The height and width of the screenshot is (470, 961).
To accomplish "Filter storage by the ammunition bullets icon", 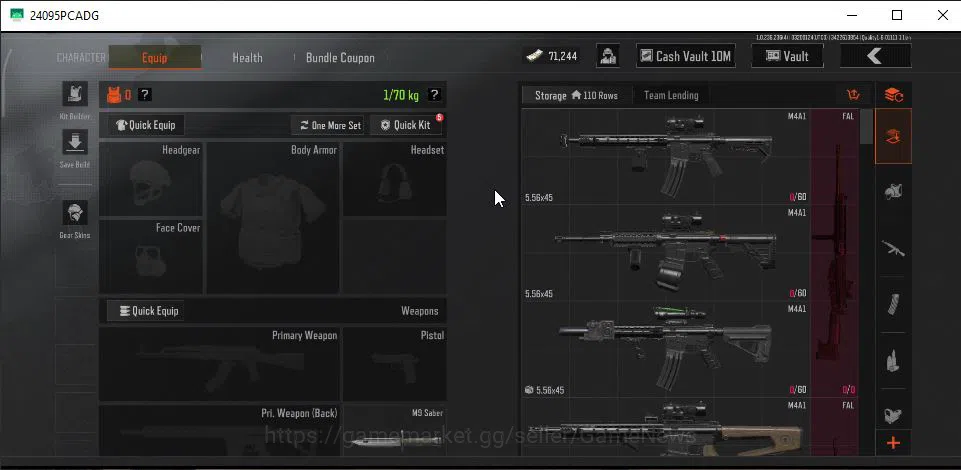I will tap(894, 360).
